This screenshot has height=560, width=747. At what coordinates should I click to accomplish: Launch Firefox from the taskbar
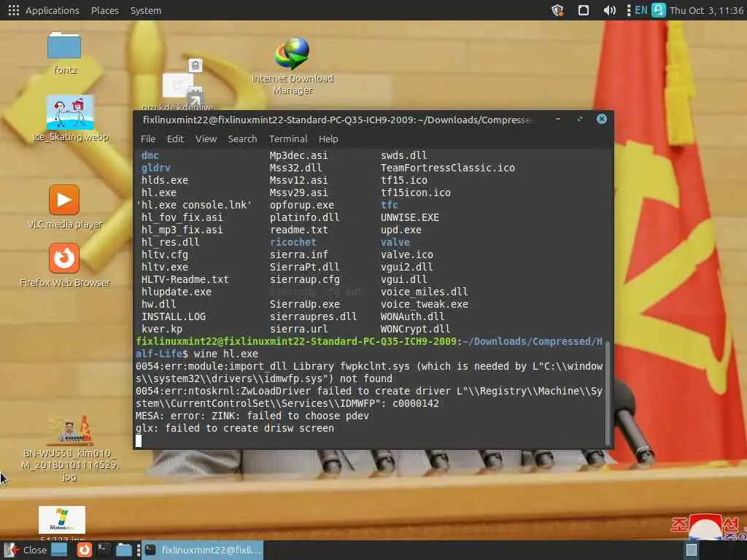85,550
